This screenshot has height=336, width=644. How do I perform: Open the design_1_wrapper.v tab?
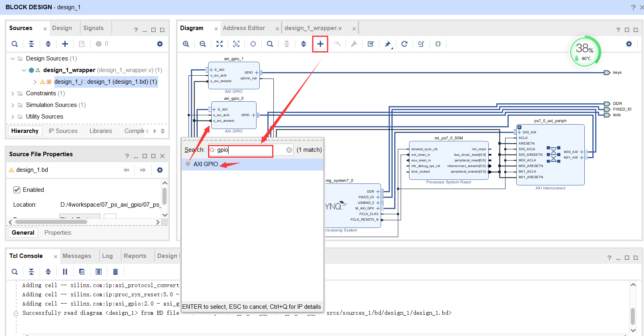coord(313,28)
